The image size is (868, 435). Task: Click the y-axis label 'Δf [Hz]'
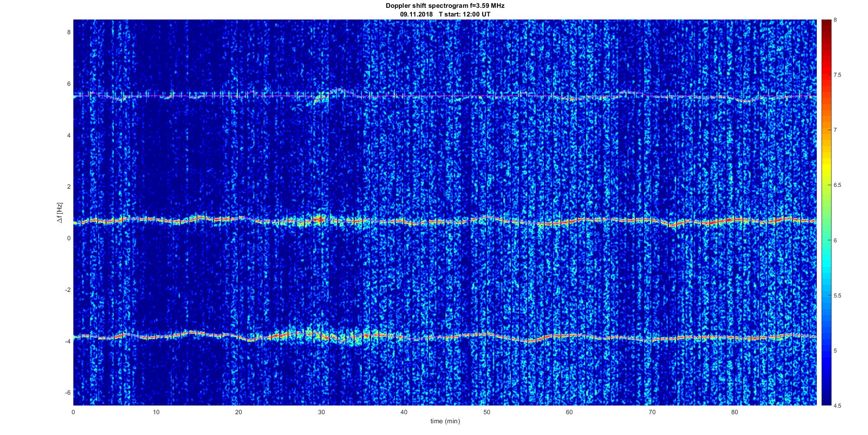(60, 213)
